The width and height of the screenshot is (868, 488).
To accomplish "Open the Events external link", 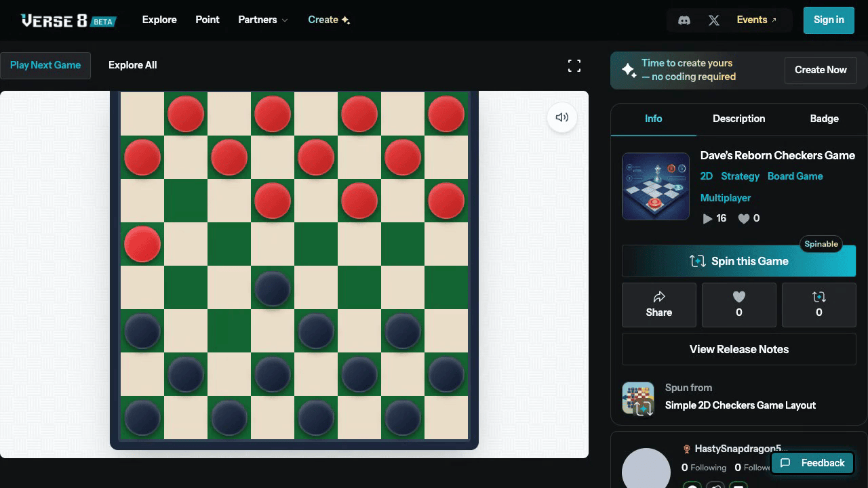I will (752, 20).
